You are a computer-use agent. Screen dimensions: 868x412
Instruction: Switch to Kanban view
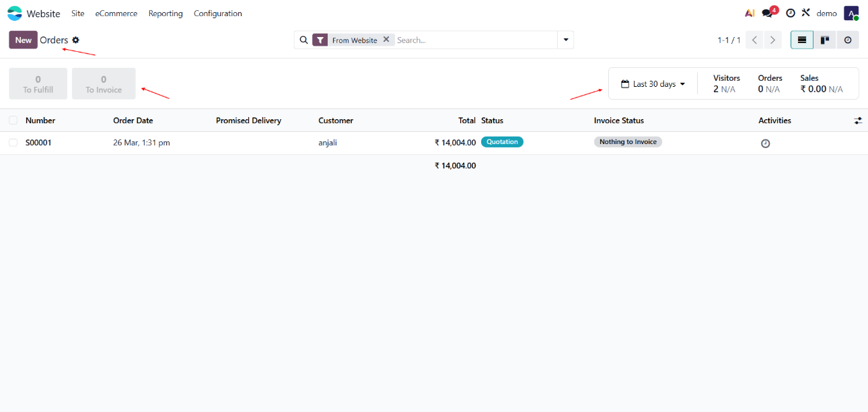824,40
